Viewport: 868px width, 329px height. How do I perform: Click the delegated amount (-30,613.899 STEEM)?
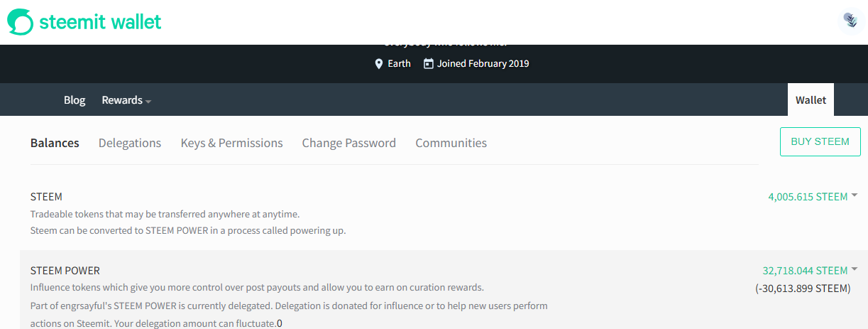(803, 288)
